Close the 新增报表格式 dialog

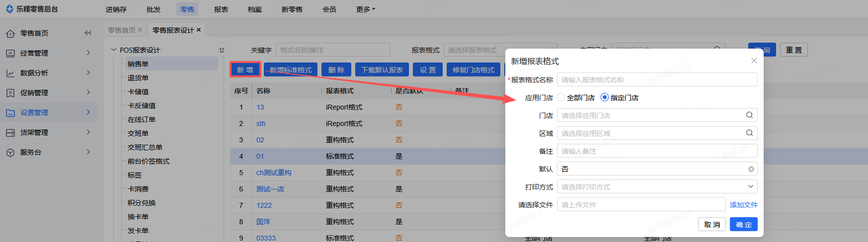click(754, 60)
